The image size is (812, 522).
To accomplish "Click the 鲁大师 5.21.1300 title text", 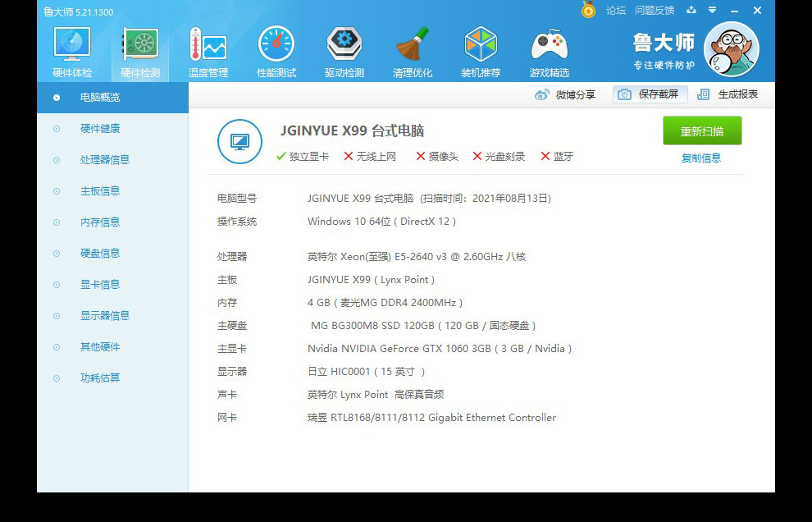I will click(x=78, y=12).
